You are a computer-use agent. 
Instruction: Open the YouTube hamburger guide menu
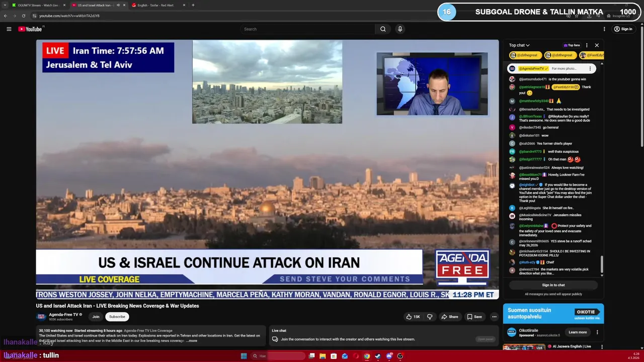point(9,29)
